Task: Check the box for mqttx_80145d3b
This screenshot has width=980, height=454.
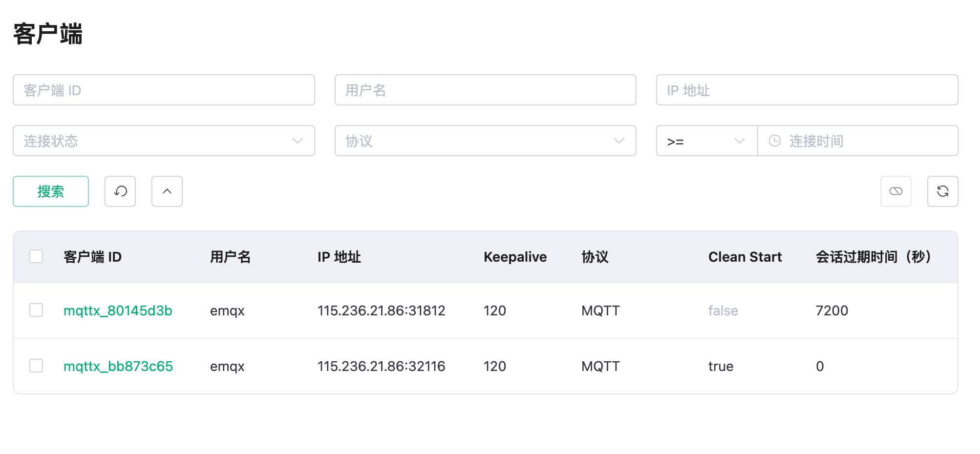Action: click(x=36, y=310)
